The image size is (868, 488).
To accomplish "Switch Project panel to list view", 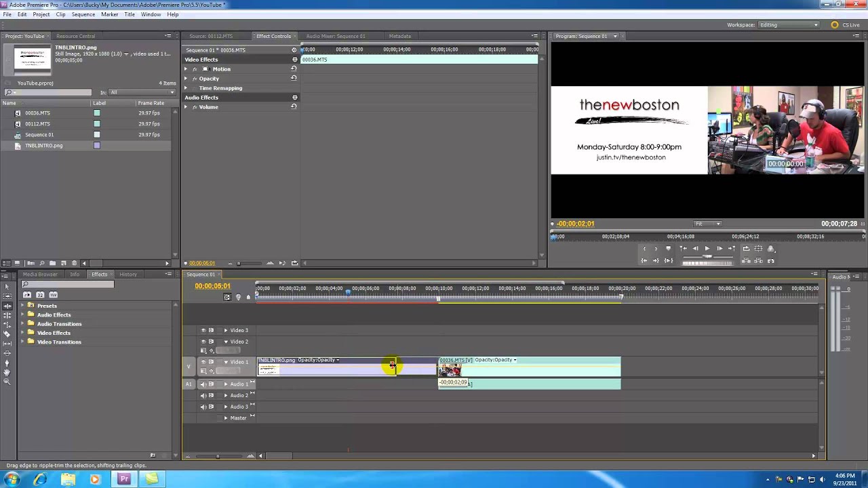I will click(7, 263).
